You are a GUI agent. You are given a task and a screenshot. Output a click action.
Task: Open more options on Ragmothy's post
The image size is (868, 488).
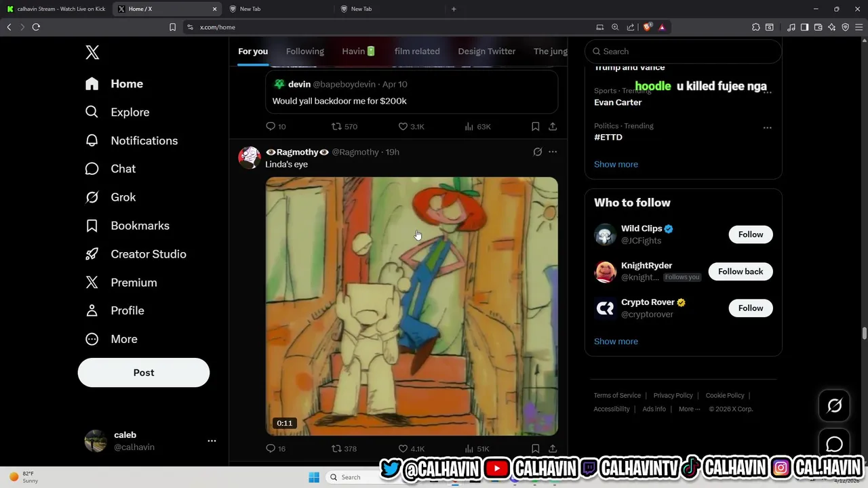[x=553, y=152]
